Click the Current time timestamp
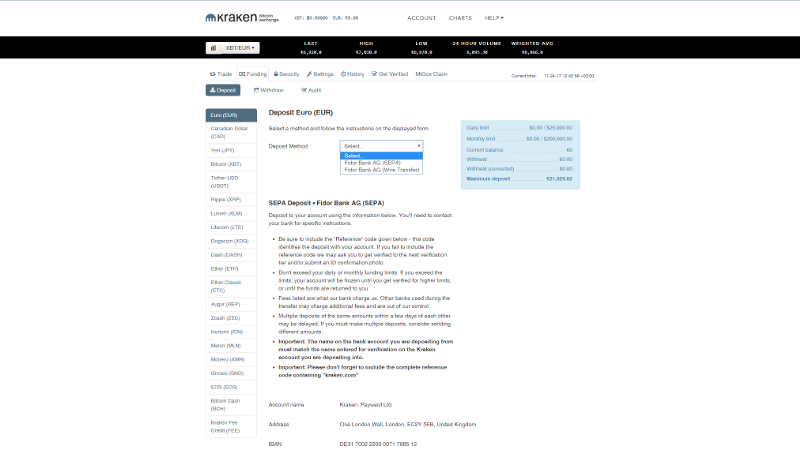The height and width of the screenshot is (453, 800). pyautogui.click(x=569, y=76)
